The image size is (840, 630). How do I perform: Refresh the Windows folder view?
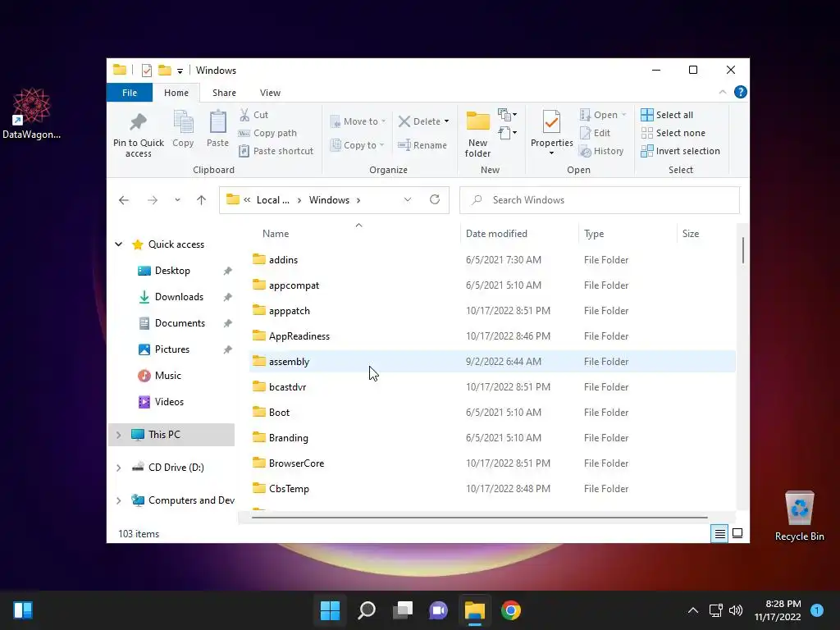pos(435,199)
